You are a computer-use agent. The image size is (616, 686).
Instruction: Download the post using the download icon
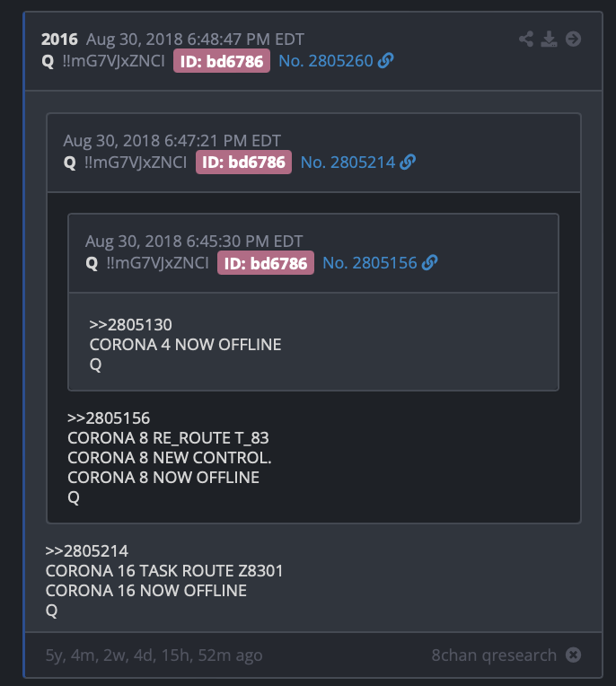549,39
